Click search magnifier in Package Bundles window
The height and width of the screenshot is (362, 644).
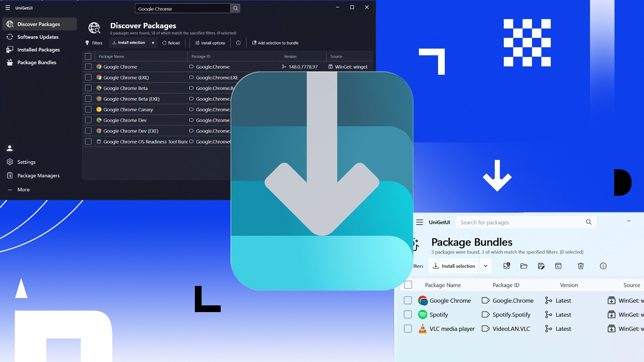tap(589, 222)
